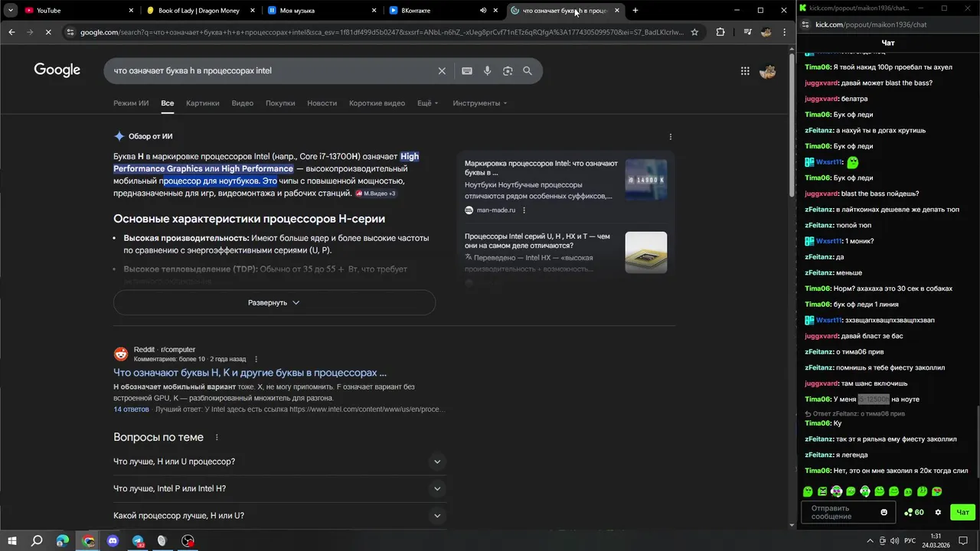This screenshot has height=551, width=980.
Task: Start voice search with the microphone
Action: tap(487, 70)
